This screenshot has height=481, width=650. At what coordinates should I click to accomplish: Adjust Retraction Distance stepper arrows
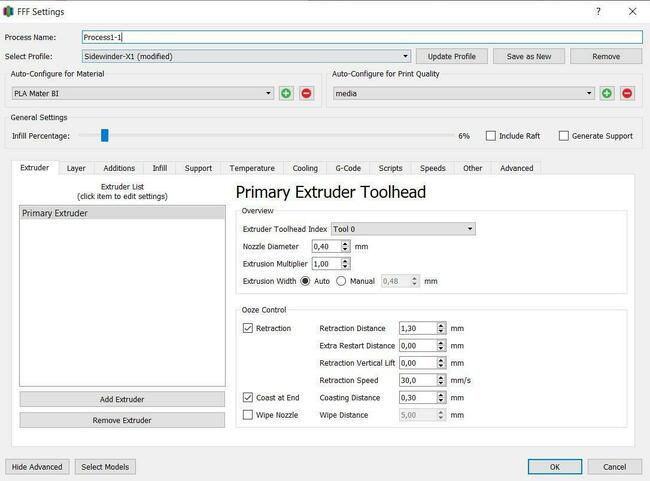point(441,328)
